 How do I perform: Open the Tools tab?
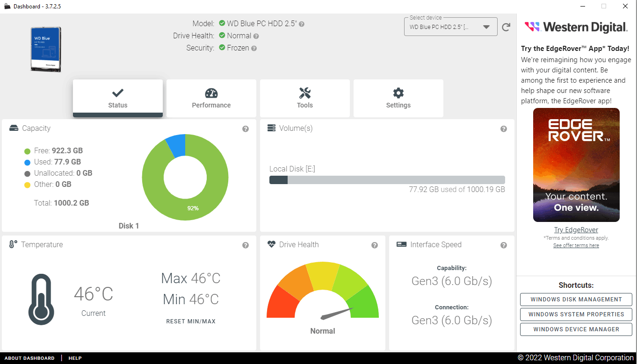coord(305,99)
